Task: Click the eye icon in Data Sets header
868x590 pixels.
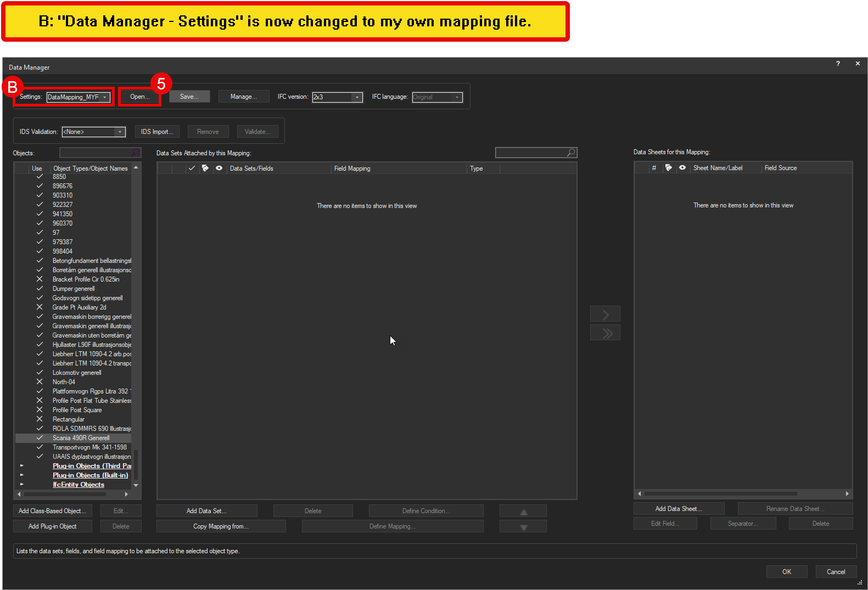Action: pos(219,168)
